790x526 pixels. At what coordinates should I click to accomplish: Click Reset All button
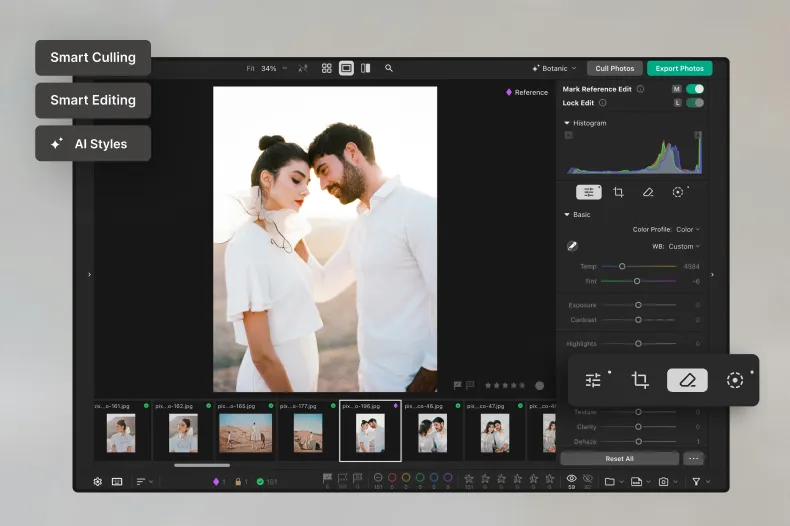pos(619,458)
